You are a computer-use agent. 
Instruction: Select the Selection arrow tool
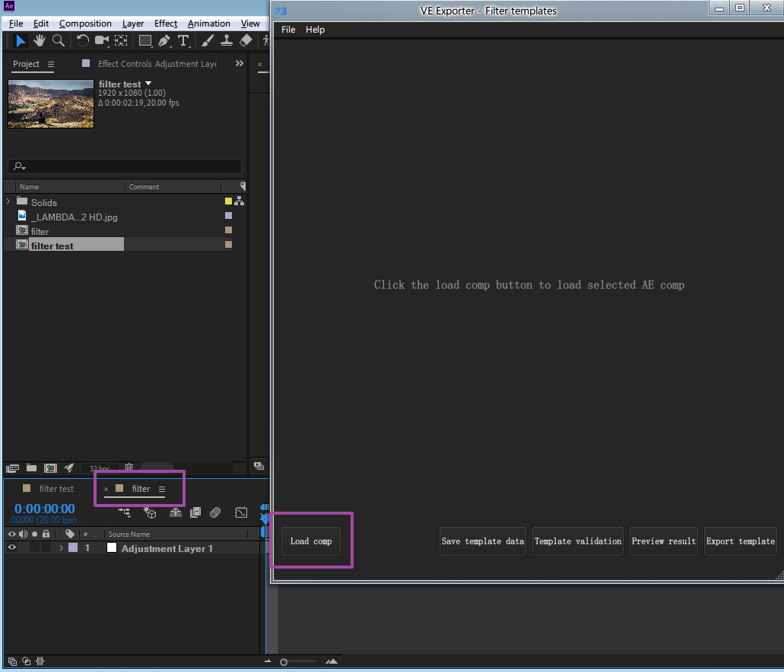pos(21,40)
